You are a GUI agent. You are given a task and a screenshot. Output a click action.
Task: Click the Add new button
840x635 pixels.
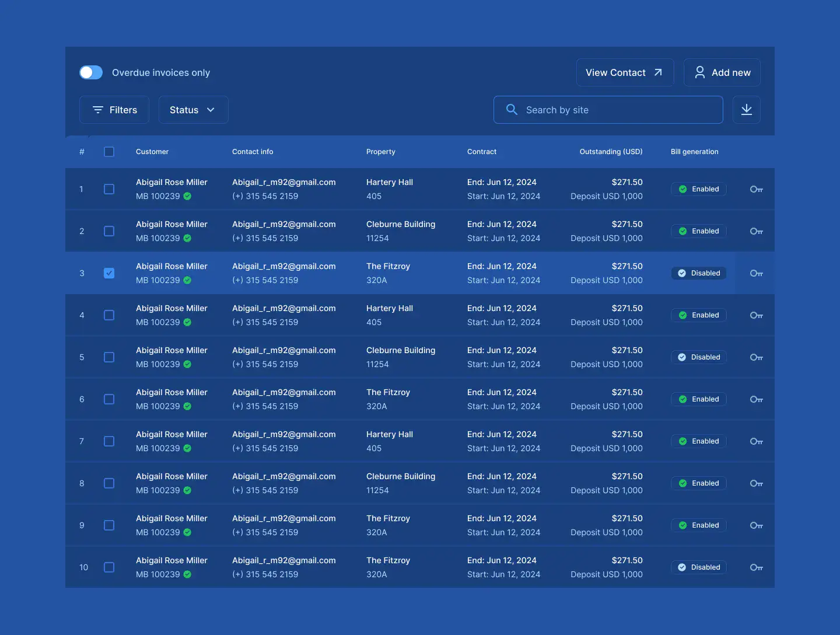(x=722, y=72)
